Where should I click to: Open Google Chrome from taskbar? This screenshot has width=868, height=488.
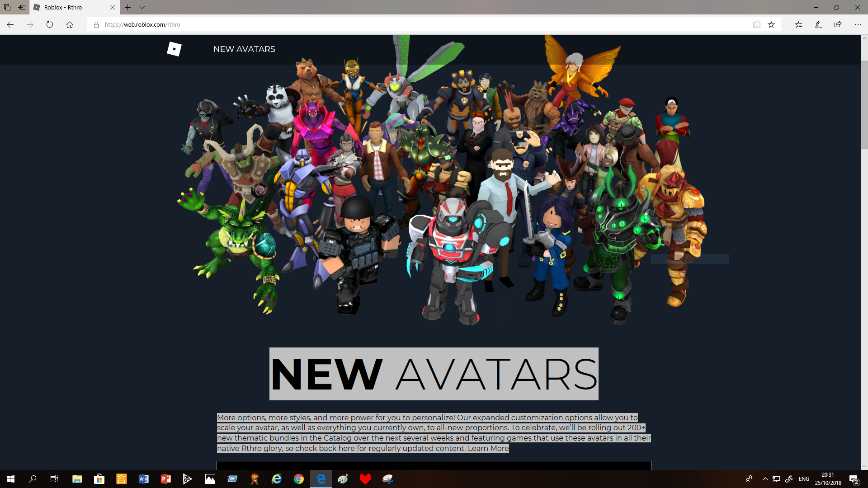[298, 479]
